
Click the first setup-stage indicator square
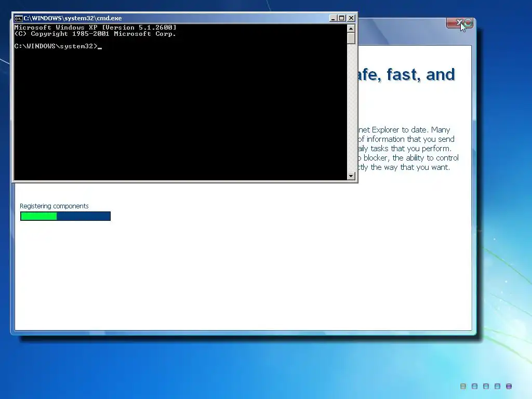click(463, 386)
